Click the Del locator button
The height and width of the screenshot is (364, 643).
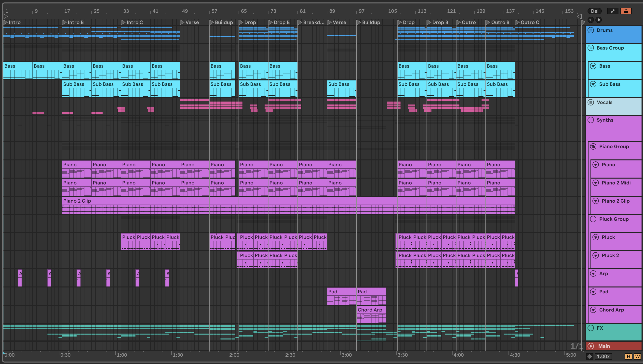594,11
